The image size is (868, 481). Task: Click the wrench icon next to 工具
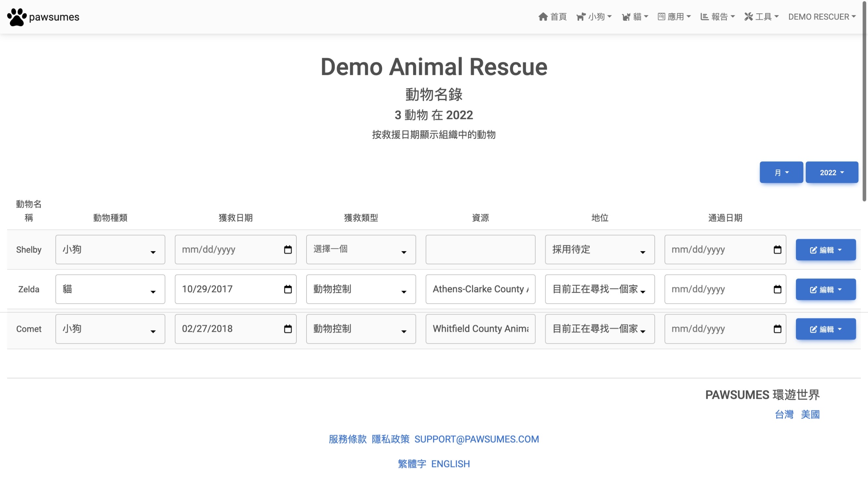pyautogui.click(x=749, y=17)
